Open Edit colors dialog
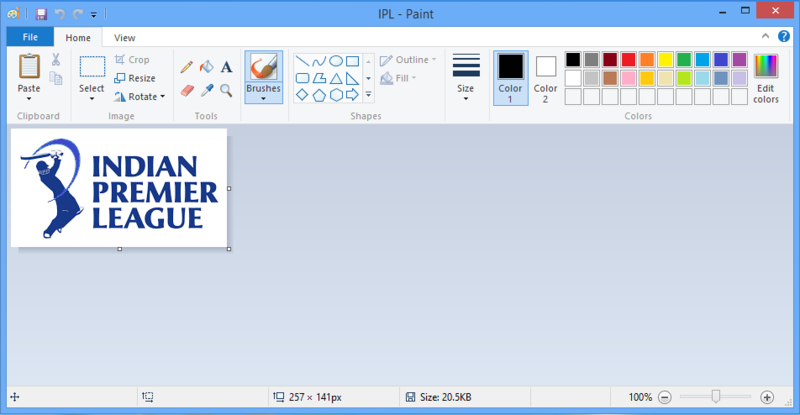This screenshot has width=800, height=415. click(766, 79)
